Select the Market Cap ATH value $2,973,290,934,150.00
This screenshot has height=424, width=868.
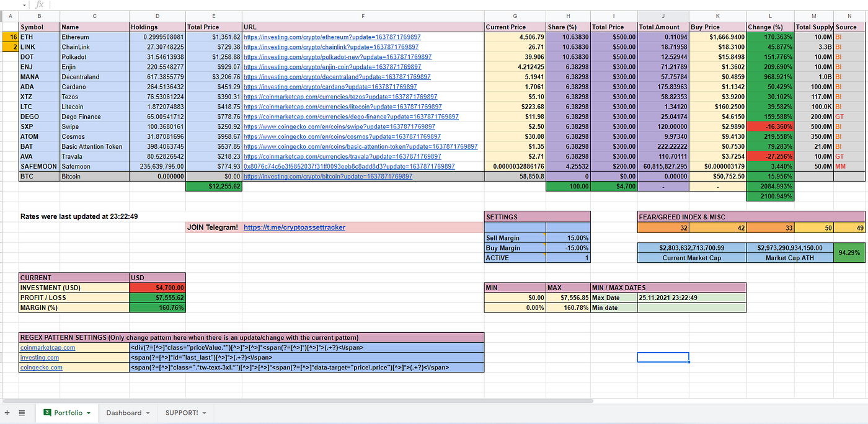point(790,248)
